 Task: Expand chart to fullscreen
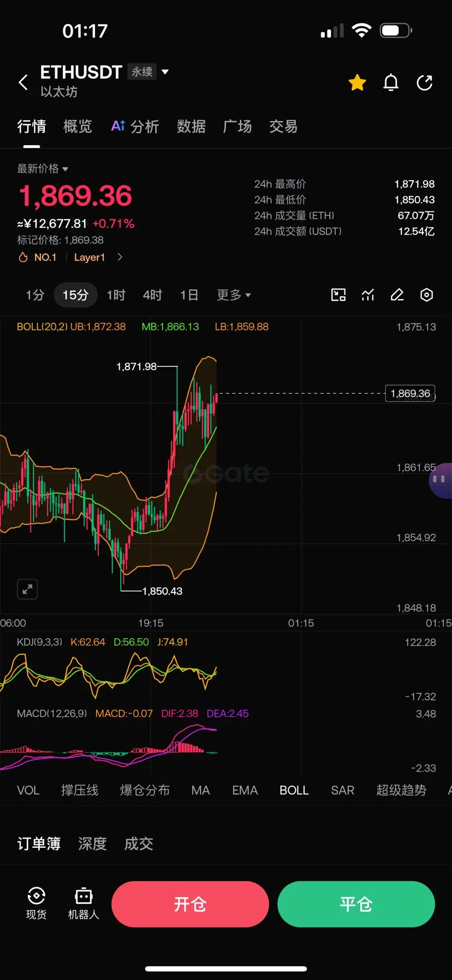point(27,589)
